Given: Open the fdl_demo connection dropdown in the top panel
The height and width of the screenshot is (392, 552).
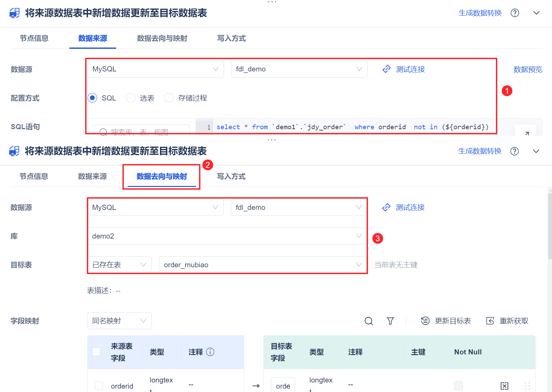Looking at the screenshot, I should coord(299,69).
